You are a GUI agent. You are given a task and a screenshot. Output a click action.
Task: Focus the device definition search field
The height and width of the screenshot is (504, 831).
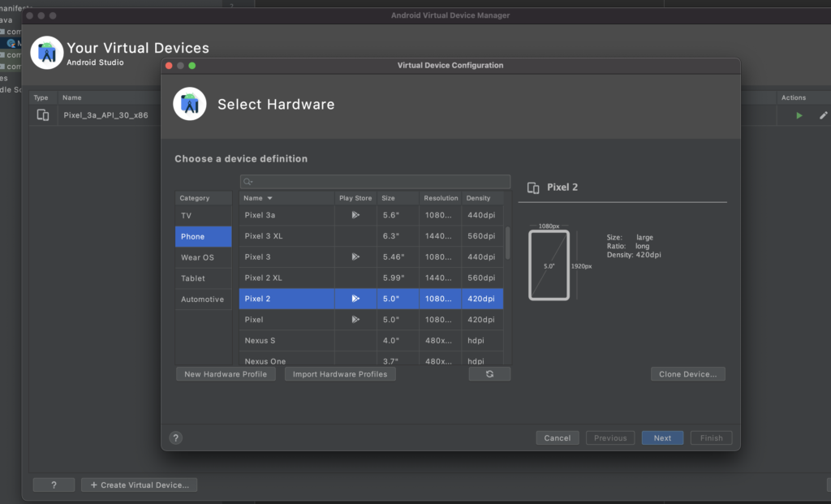[375, 182]
